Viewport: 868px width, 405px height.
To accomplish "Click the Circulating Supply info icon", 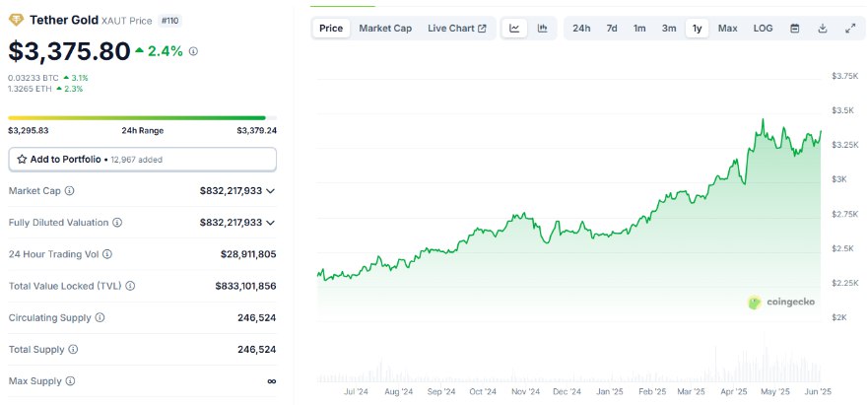I will (x=97, y=318).
